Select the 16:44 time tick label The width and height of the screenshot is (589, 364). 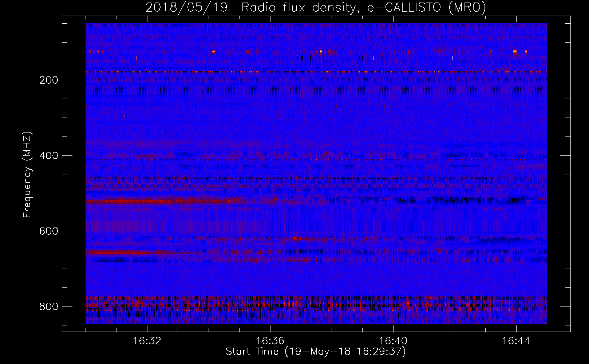coord(516,341)
